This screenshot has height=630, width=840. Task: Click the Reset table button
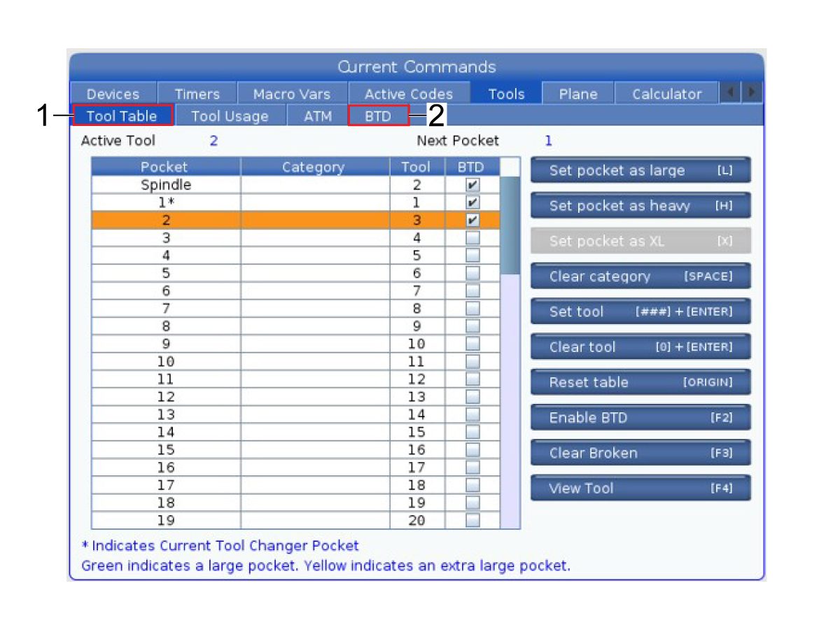tap(640, 382)
